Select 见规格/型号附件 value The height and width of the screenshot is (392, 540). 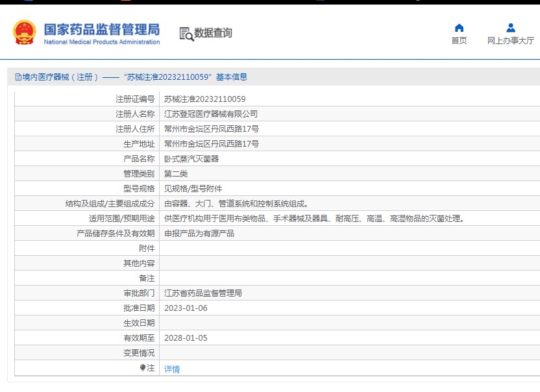click(x=193, y=188)
